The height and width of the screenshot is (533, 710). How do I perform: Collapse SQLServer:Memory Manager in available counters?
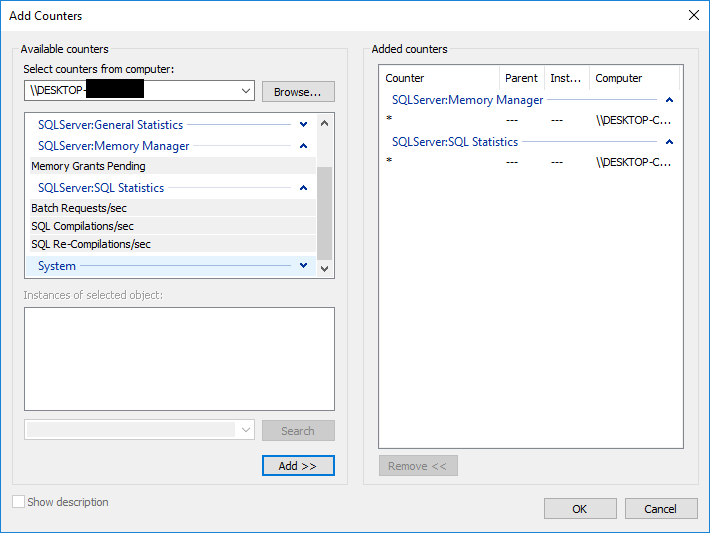(304, 146)
